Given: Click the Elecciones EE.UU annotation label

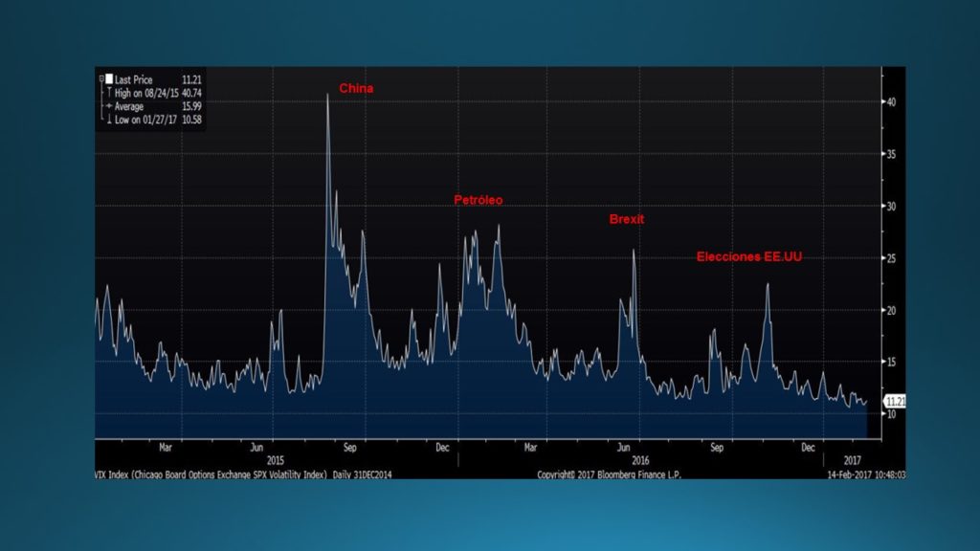Looking at the screenshot, I should 748,256.
